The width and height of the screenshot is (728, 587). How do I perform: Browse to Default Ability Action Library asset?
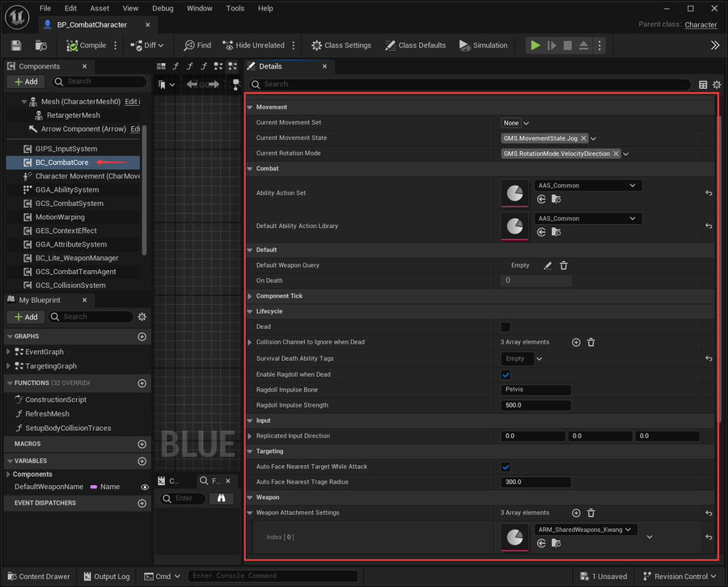tap(557, 232)
